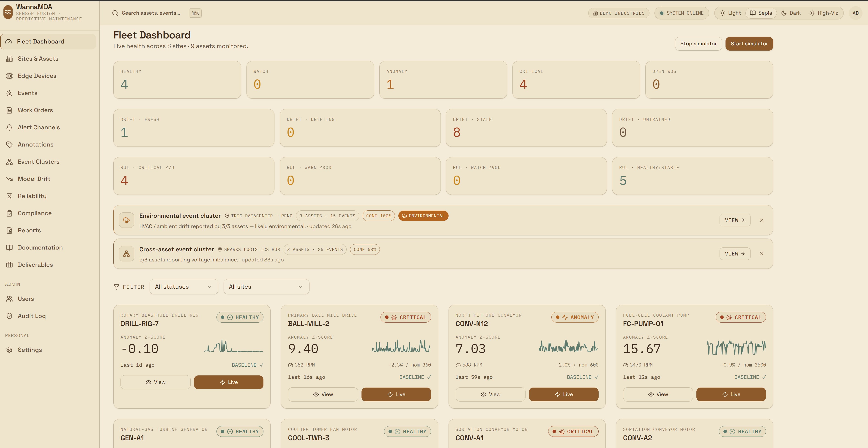Click the Settings gear icon
The image size is (868, 448).
9,350
